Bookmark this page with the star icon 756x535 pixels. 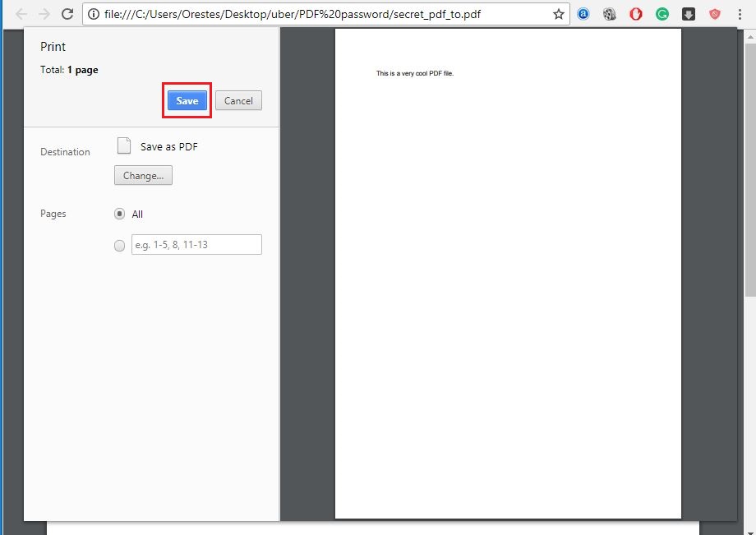(558, 15)
